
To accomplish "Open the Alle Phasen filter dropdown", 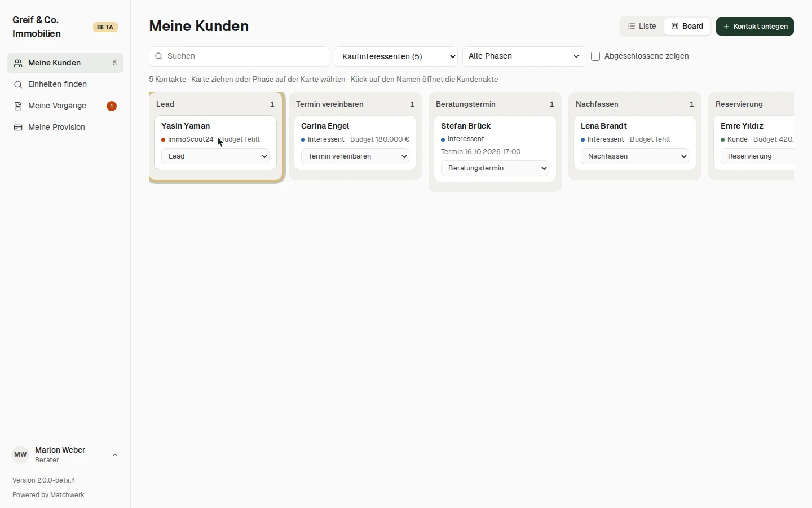I will [524, 56].
